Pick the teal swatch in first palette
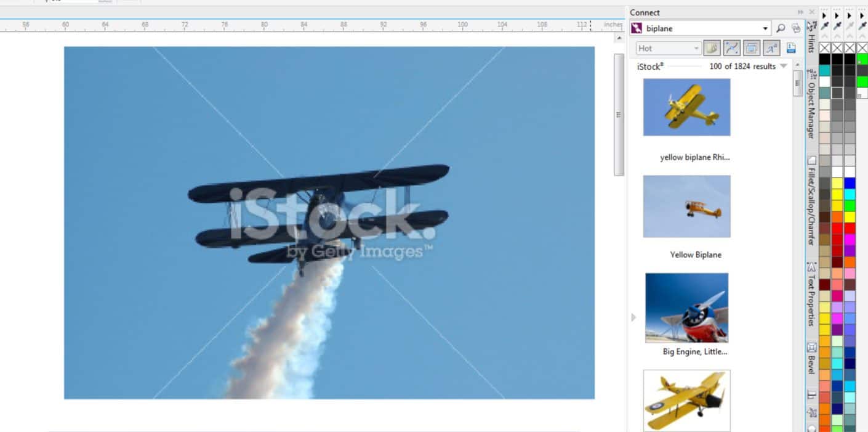This screenshot has height=432, width=868. [824, 70]
